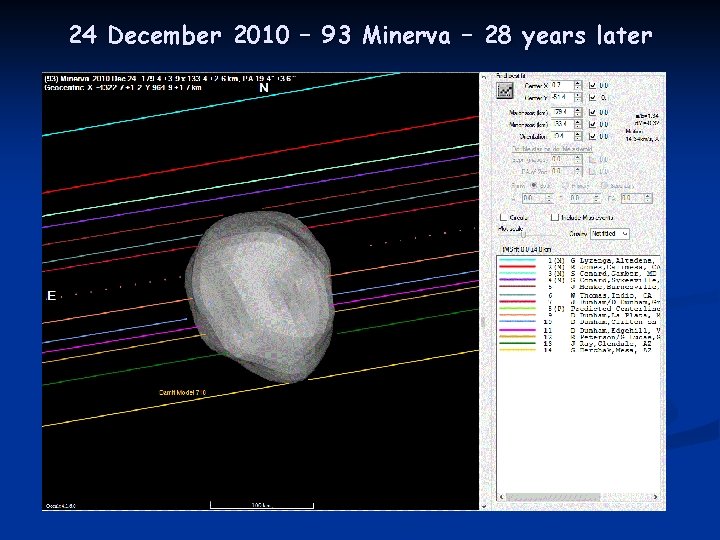Image resolution: width=720 pixels, height=540 pixels.
Task: Toggle the Orientation checkbox
Action: 592,137
